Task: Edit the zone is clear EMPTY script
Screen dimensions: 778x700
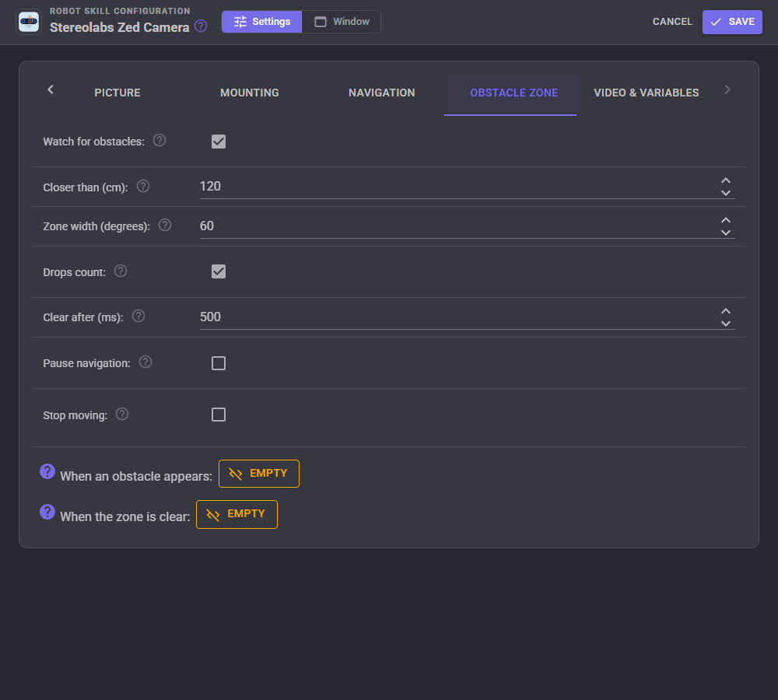Action: tap(237, 514)
